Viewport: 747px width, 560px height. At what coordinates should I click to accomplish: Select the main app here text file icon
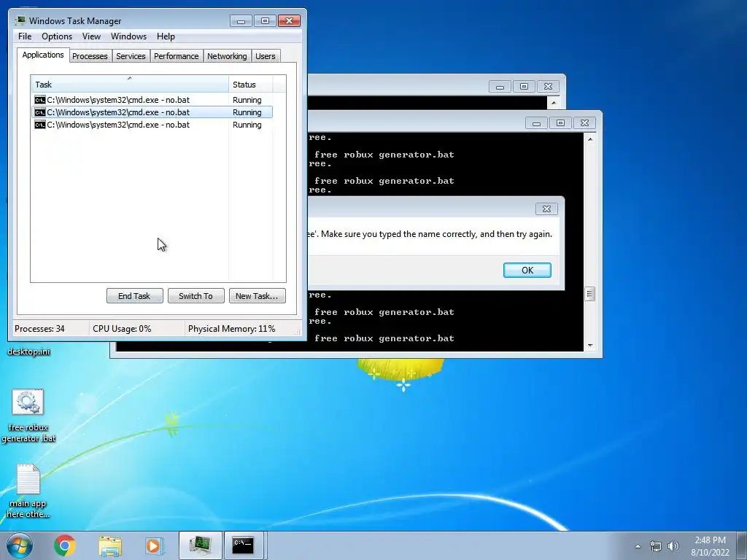28,491
